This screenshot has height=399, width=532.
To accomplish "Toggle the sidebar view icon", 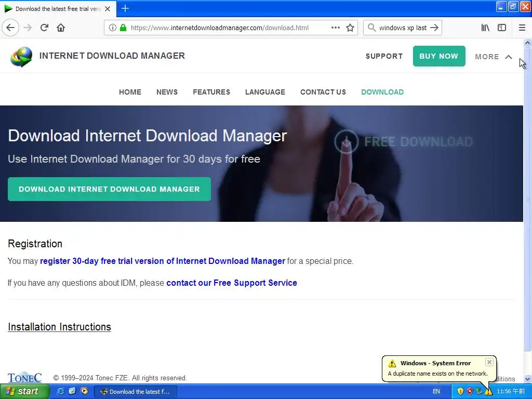I will 502,28.
